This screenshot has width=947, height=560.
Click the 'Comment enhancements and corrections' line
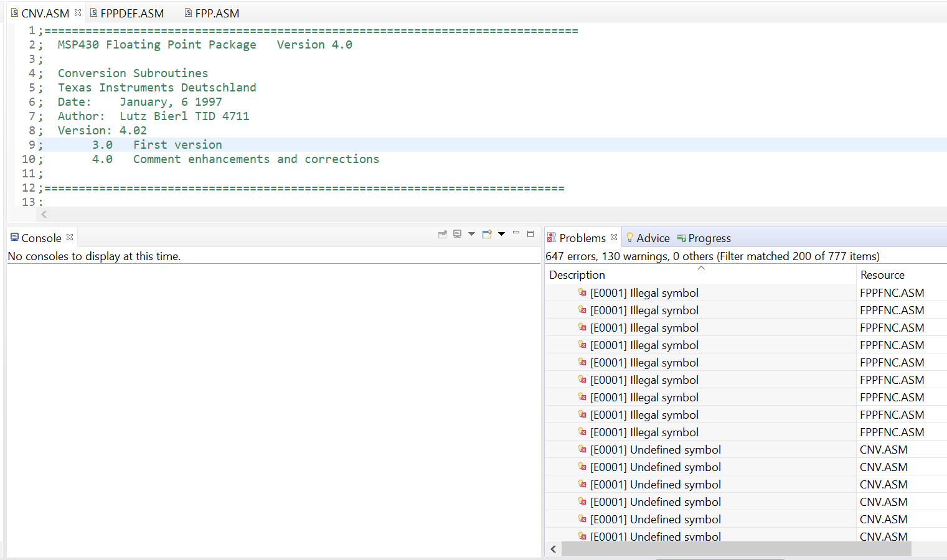click(256, 159)
